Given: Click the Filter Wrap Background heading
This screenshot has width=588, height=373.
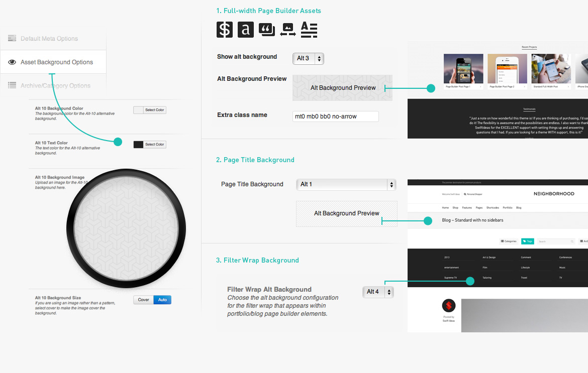Looking at the screenshot, I should point(257,260).
